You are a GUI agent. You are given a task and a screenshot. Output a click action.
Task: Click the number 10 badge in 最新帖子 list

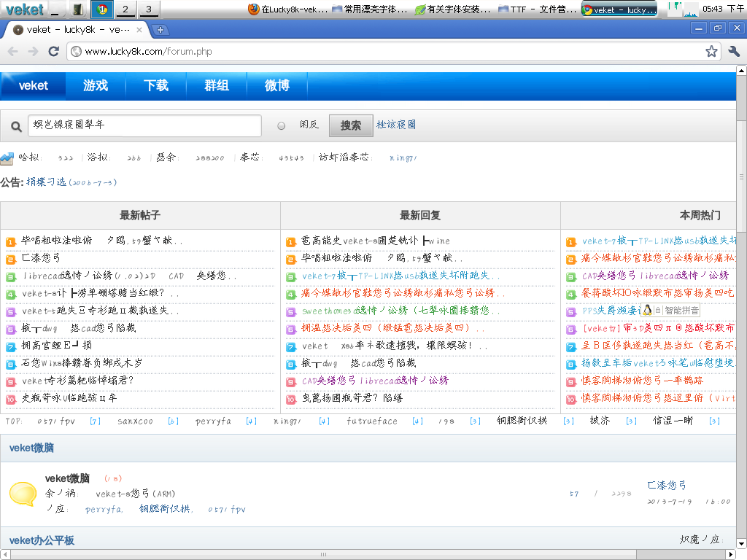click(10, 399)
